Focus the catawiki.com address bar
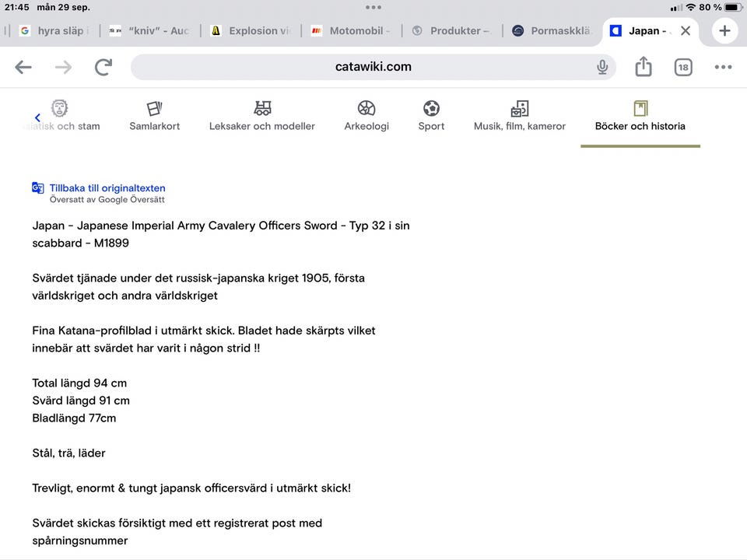The width and height of the screenshot is (747, 560). [373, 67]
